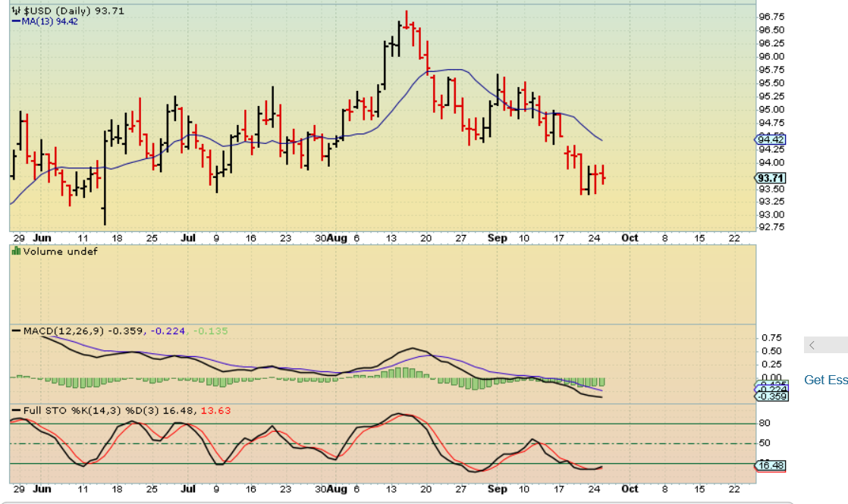848x504 pixels.
Task: Click the blue MA(13) legend line marker
Action: tap(16, 21)
